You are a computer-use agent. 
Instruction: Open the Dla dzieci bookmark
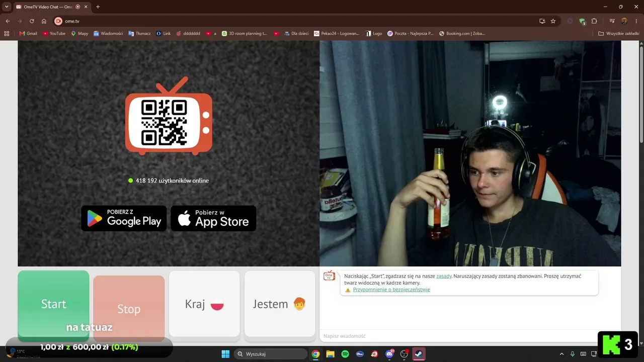click(296, 34)
